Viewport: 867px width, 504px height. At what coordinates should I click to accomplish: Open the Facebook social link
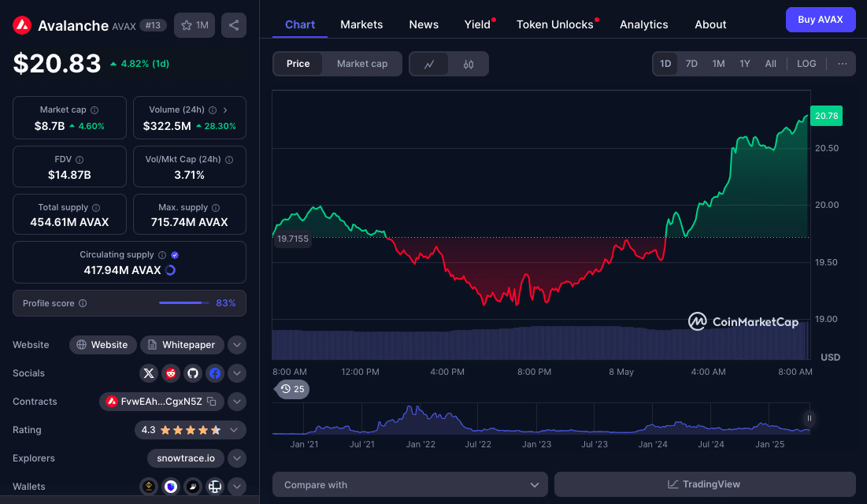coord(214,373)
